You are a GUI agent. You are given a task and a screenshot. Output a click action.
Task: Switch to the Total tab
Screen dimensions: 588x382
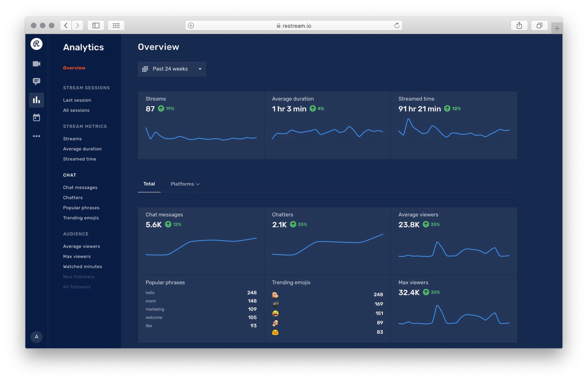[x=149, y=184]
